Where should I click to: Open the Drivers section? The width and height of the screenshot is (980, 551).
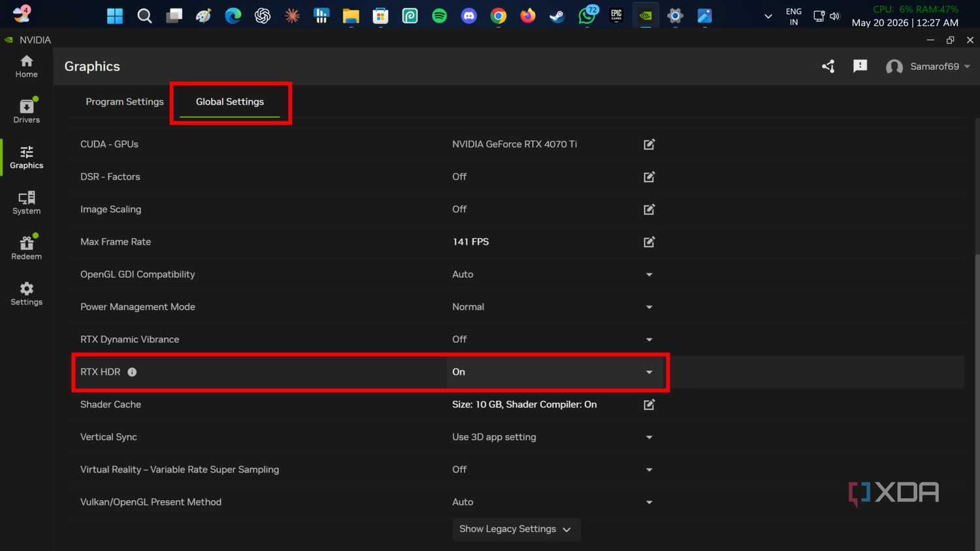click(26, 111)
